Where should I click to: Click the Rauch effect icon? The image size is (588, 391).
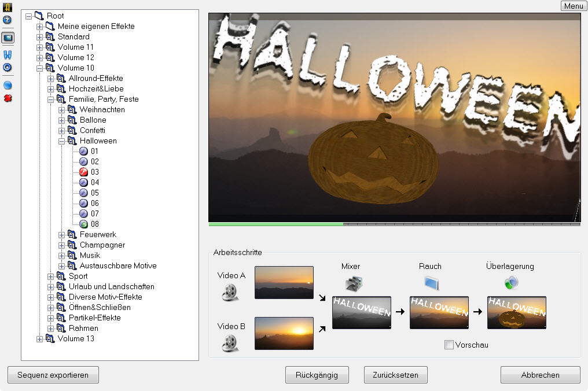click(x=432, y=283)
